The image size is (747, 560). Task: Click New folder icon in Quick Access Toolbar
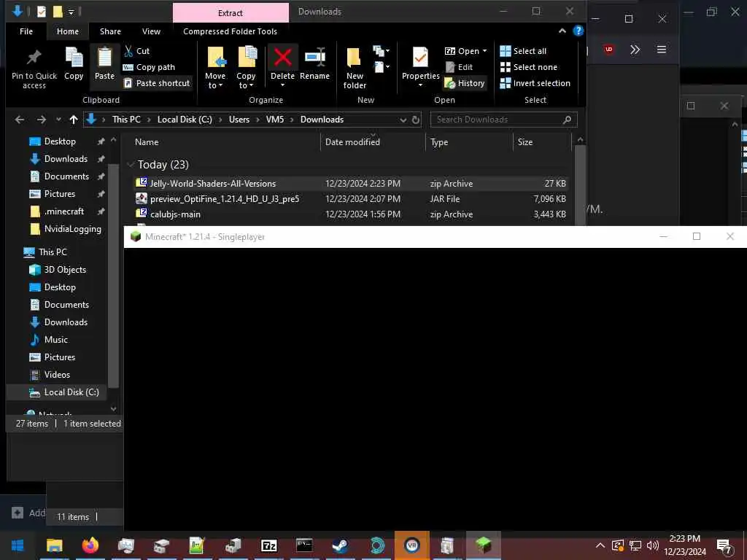58,12
